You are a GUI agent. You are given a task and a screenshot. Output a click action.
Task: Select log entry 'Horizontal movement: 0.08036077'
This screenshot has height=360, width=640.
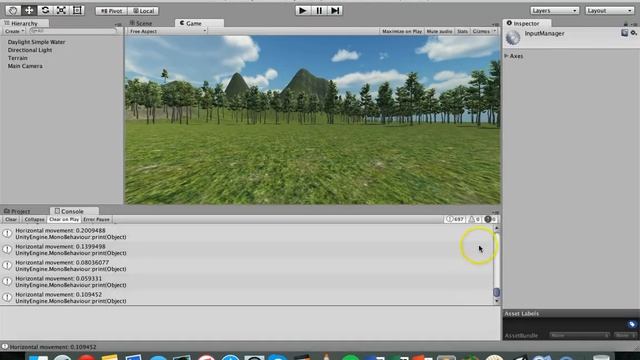click(x=247, y=265)
